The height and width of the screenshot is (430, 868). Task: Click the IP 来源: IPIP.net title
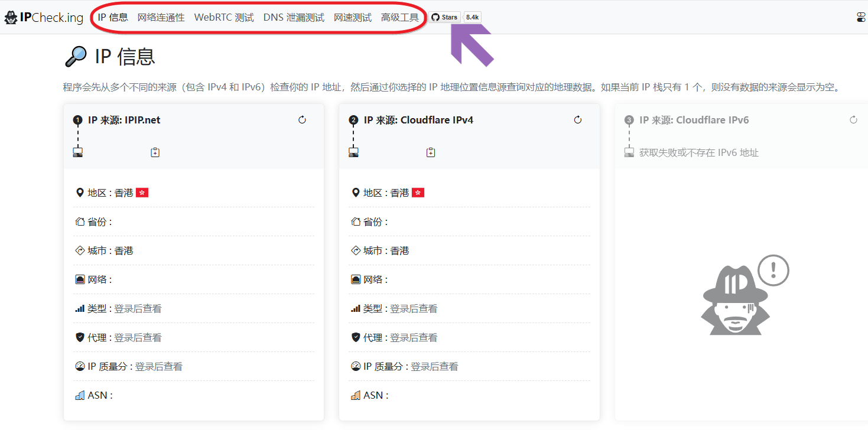[x=124, y=120]
